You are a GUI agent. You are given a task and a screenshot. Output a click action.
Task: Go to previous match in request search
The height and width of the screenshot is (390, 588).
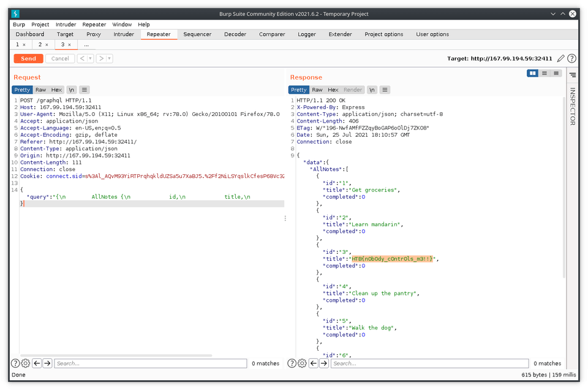(x=37, y=363)
